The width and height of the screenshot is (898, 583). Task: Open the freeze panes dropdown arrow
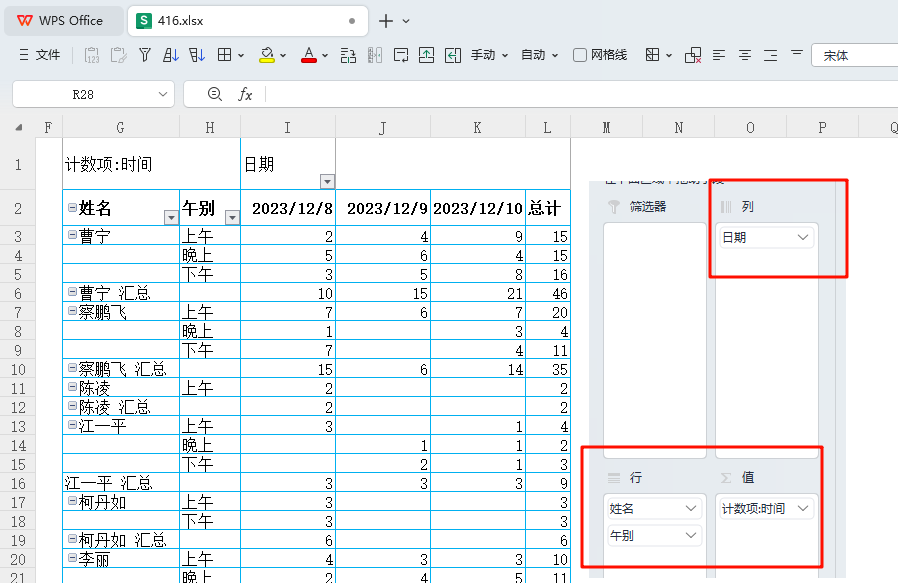[669, 56]
